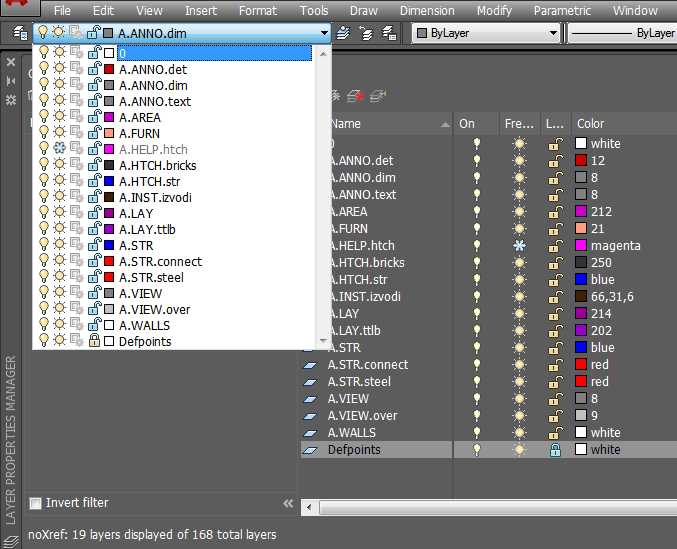Unlock the Defpoints layer in table

(x=555, y=450)
